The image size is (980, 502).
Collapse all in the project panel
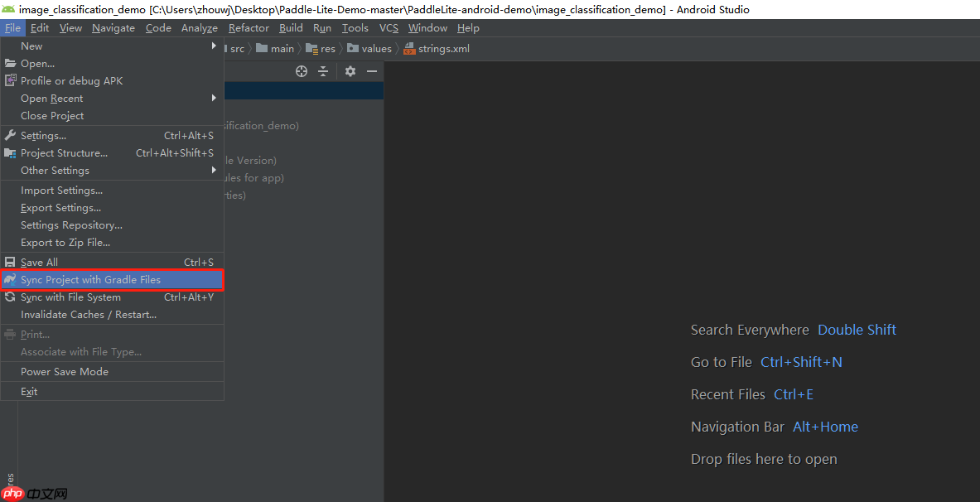(324, 71)
